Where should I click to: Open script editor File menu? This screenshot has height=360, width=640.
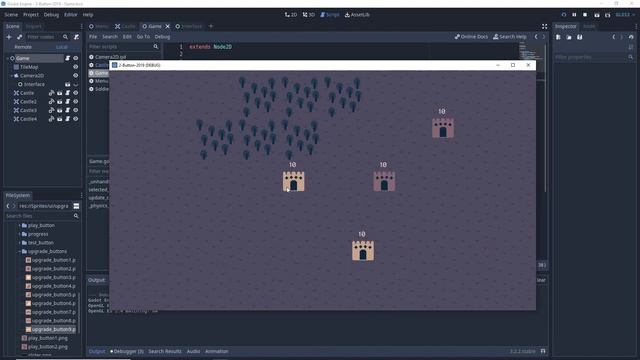93,37
